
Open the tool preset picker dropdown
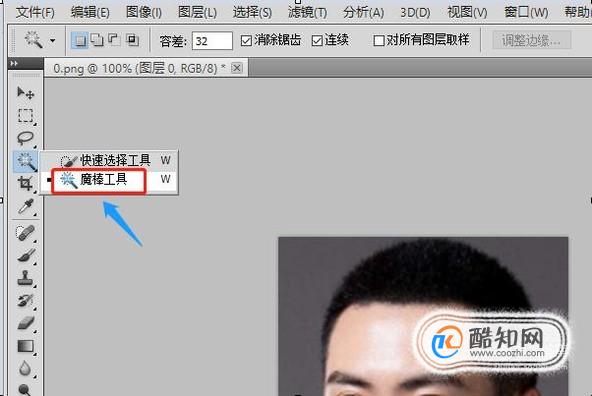pyautogui.click(x=52, y=40)
